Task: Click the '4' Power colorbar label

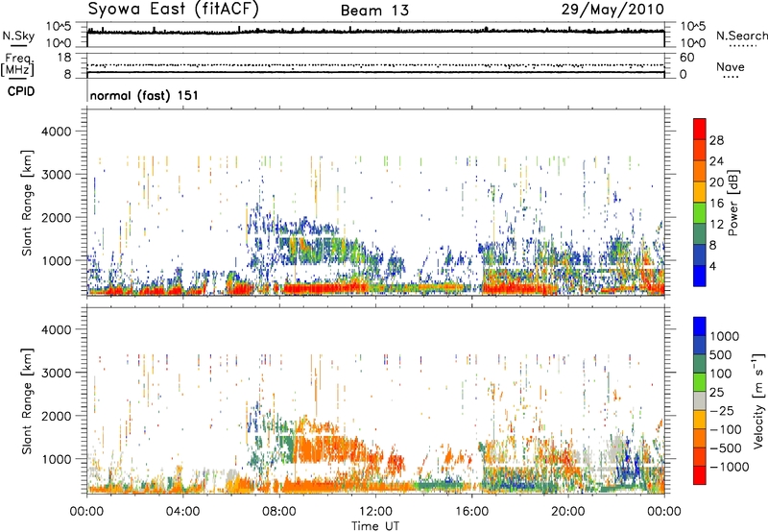Action: click(712, 267)
